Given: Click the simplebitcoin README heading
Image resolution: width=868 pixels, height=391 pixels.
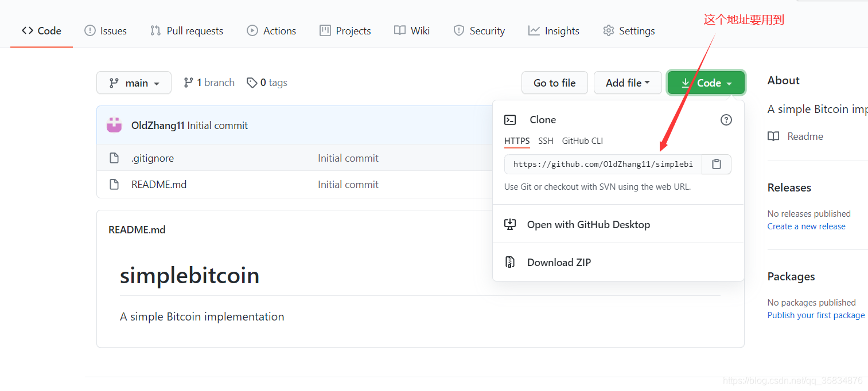Looking at the screenshot, I should click(x=189, y=276).
